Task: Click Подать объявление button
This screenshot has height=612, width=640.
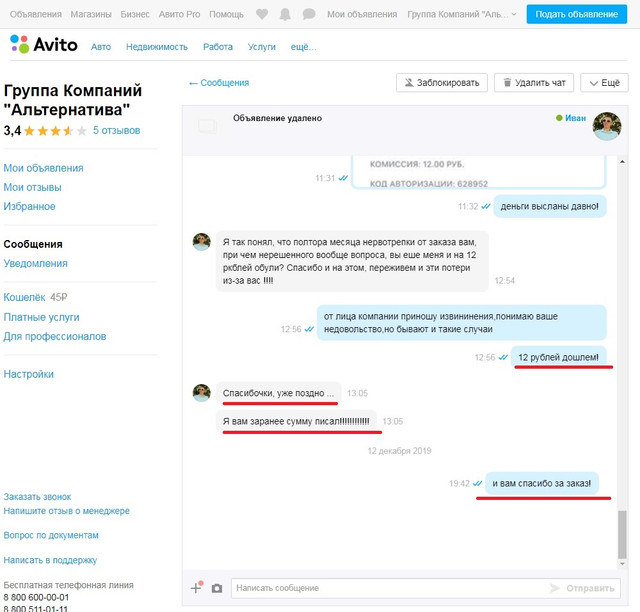Action: tap(576, 14)
